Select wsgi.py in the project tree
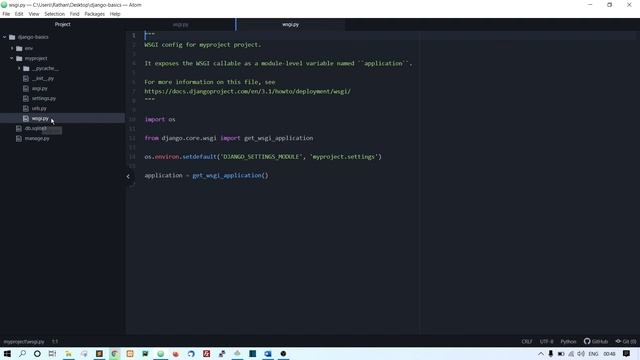 click(40, 118)
